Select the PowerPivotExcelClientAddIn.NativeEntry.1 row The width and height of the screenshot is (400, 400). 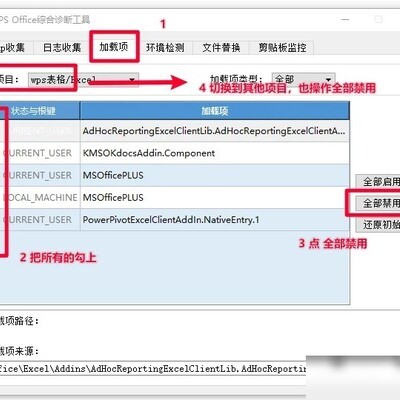[175, 220]
